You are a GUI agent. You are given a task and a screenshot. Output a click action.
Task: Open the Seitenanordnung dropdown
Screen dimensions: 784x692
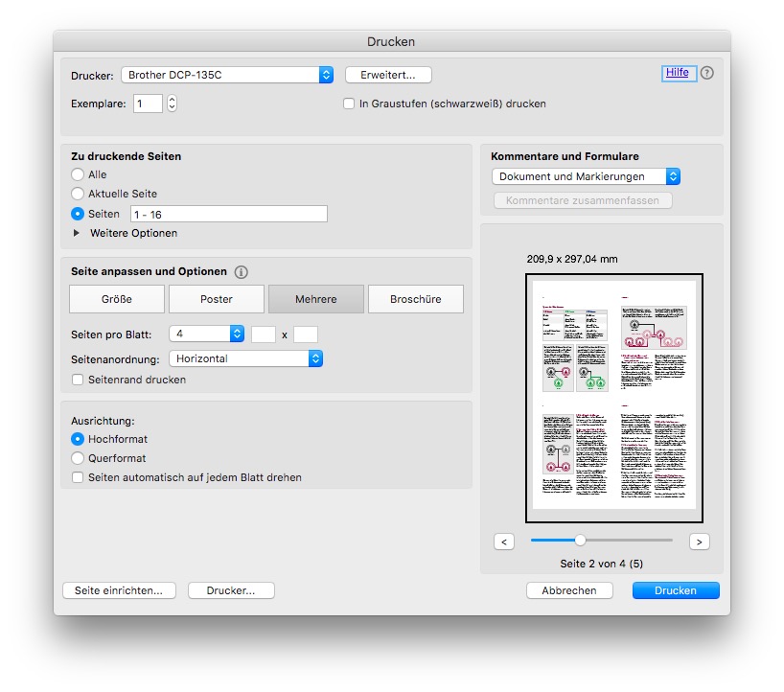click(x=244, y=358)
